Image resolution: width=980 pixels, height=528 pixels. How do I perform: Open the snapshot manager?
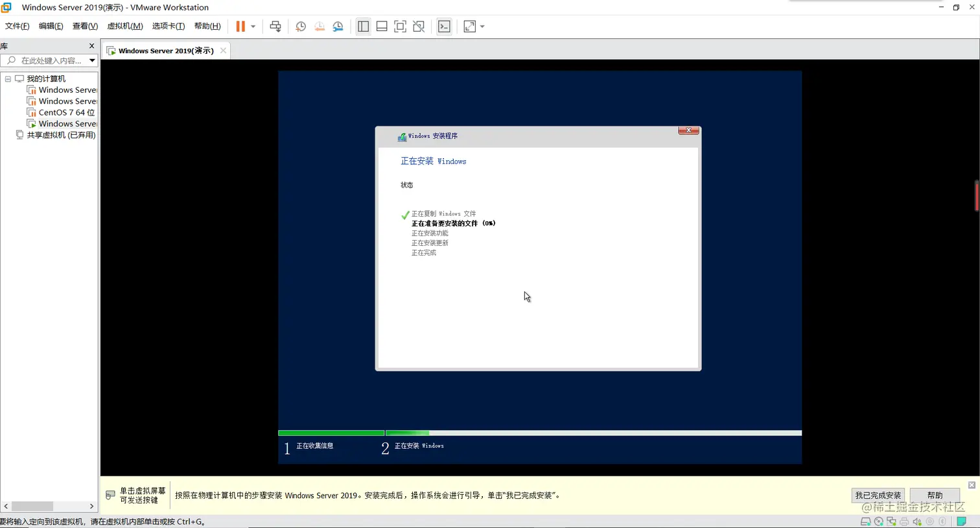tap(338, 27)
